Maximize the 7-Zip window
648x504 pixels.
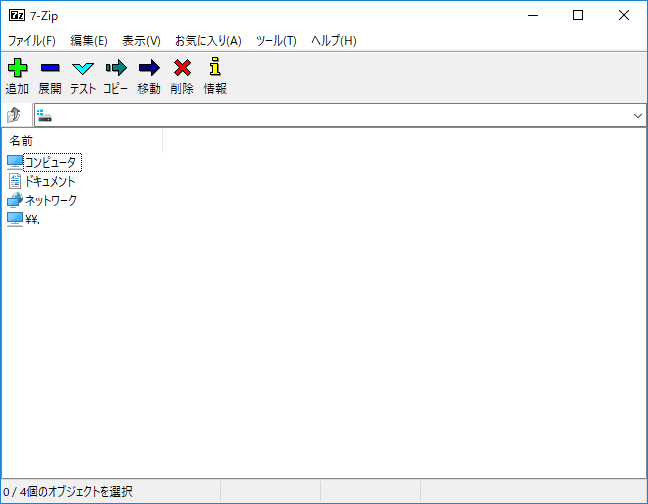[x=578, y=15]
